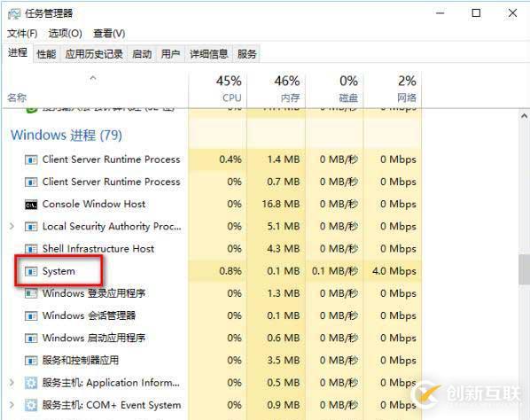Expand 服务主机: COM+ Event System row
Viewport: 530px width, 420px height.
coord(12,405)
